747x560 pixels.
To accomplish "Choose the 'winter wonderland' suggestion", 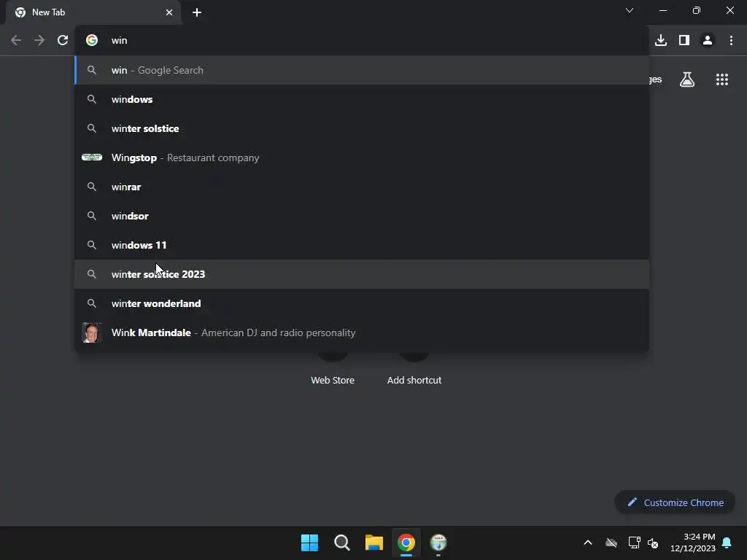I will (x=362, y=303).
